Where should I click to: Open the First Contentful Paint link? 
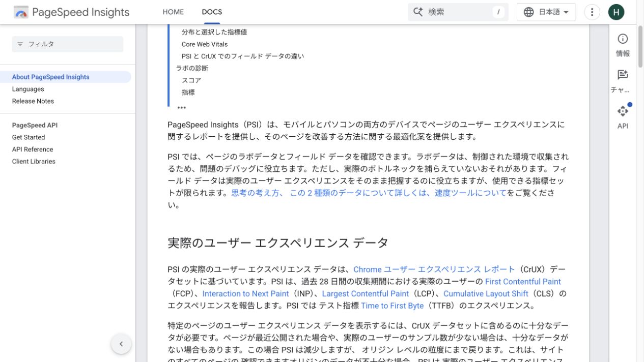click(523, 282)
